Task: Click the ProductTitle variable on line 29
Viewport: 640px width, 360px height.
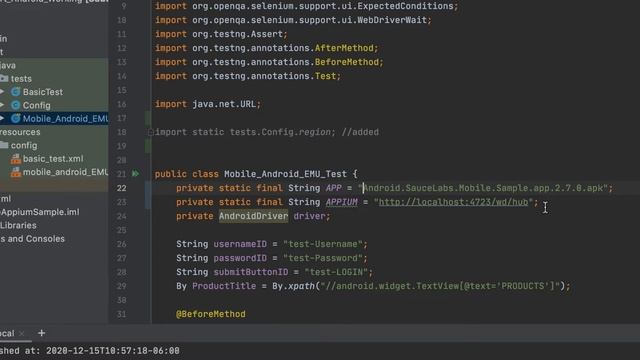Action: click(224, 286)
